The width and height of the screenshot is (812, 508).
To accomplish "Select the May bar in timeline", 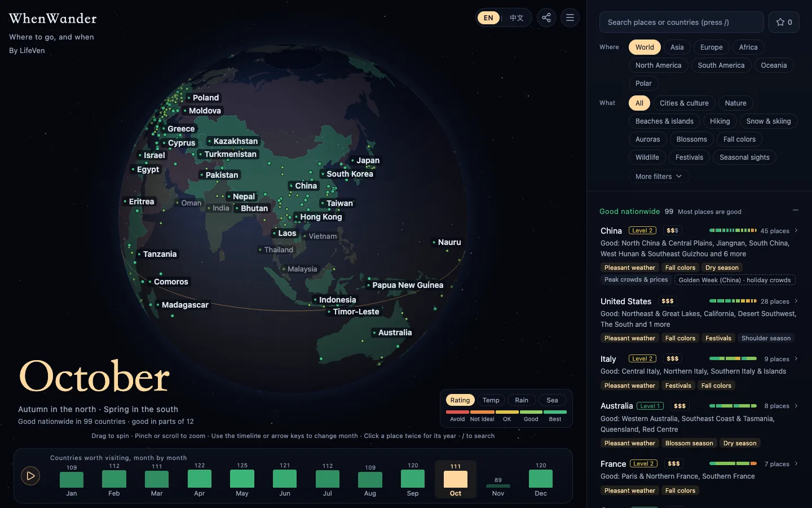I will click(x=242, y=480).
